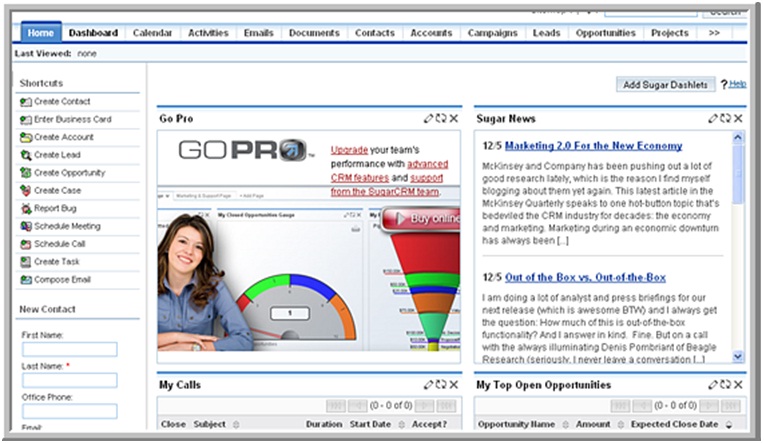
Task: Edit the Sugar News dashlet with pencil icon
Action: coord(713,118)
